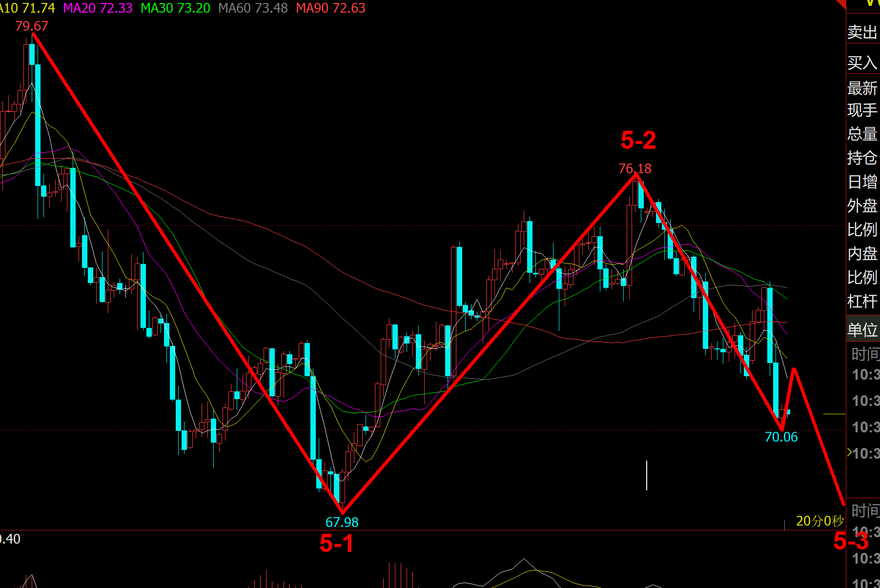Click the 67.98 low price label
Screen dimensions: 880x588
[342, 523]
